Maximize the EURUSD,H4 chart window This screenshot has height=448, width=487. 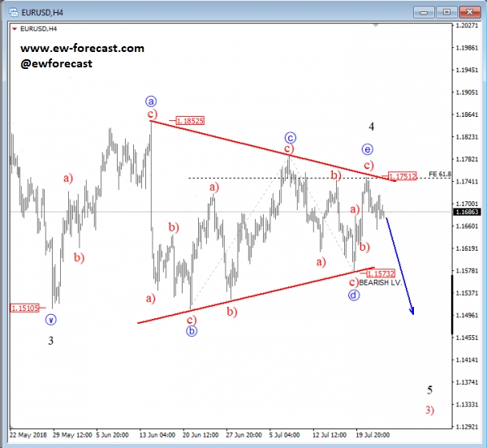click(446, 12)
